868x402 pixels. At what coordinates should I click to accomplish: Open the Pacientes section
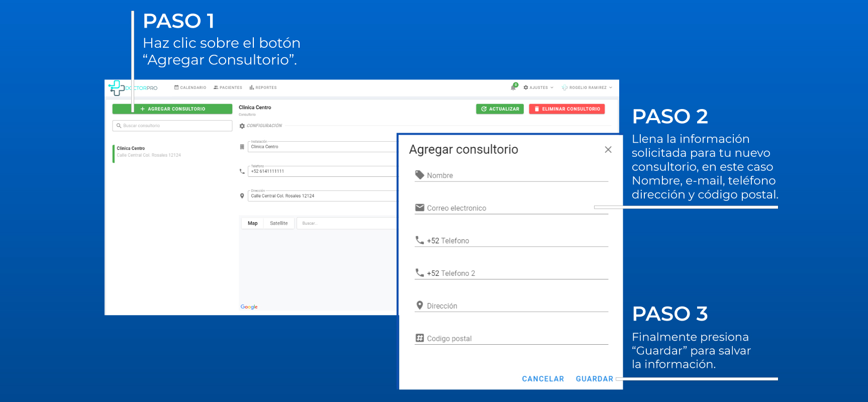point(228,87)
